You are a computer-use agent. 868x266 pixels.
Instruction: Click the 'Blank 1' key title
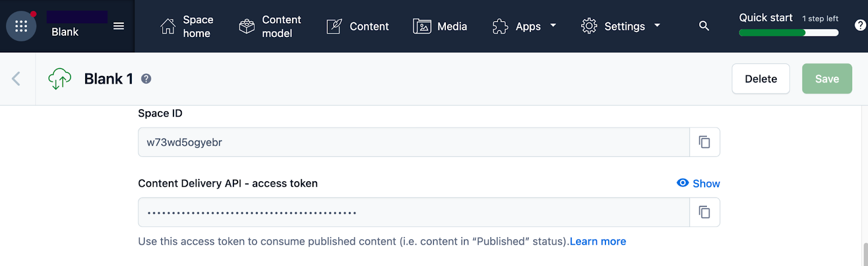point(108,79)
